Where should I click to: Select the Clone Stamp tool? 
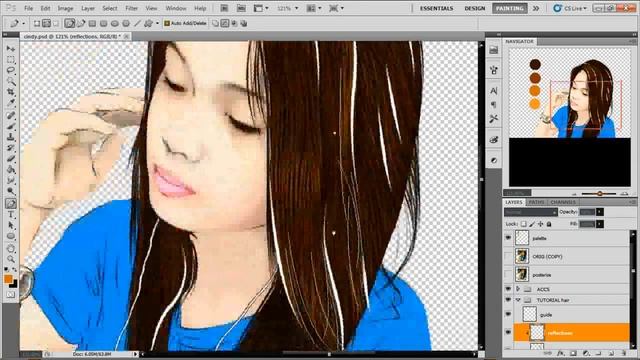point(11,138)
